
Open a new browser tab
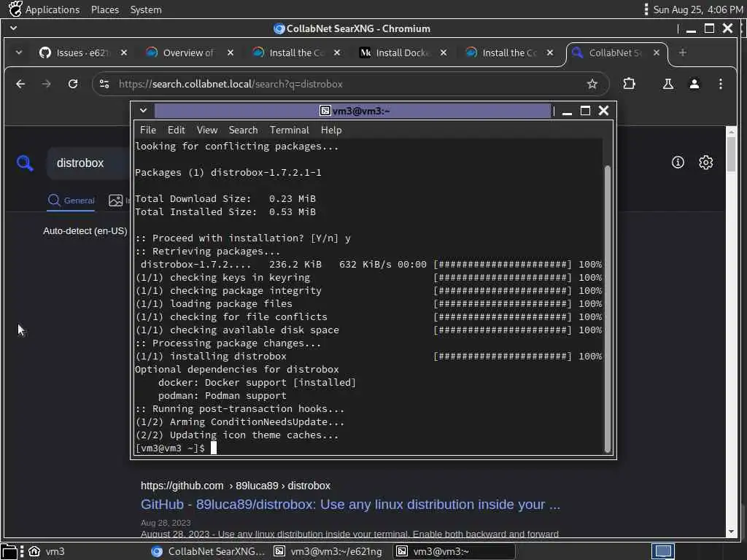tap(682, 52)
